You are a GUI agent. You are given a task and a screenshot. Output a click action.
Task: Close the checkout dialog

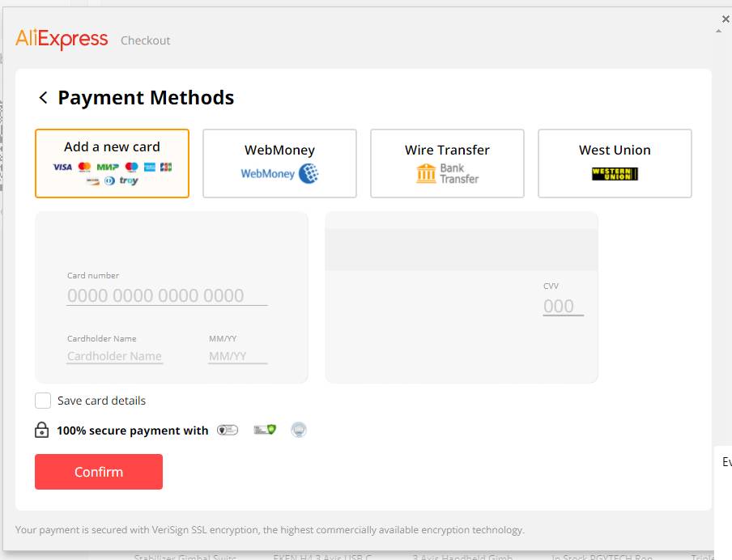tap(726, 19)
